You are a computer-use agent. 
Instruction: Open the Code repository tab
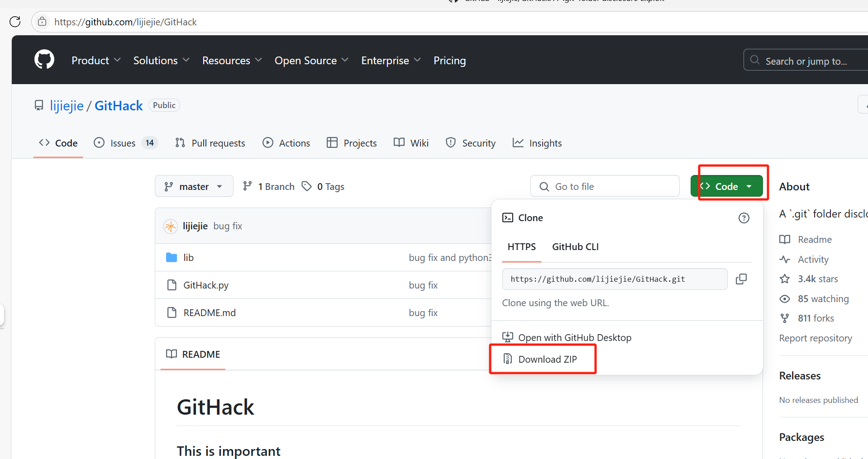click(58, 143)
